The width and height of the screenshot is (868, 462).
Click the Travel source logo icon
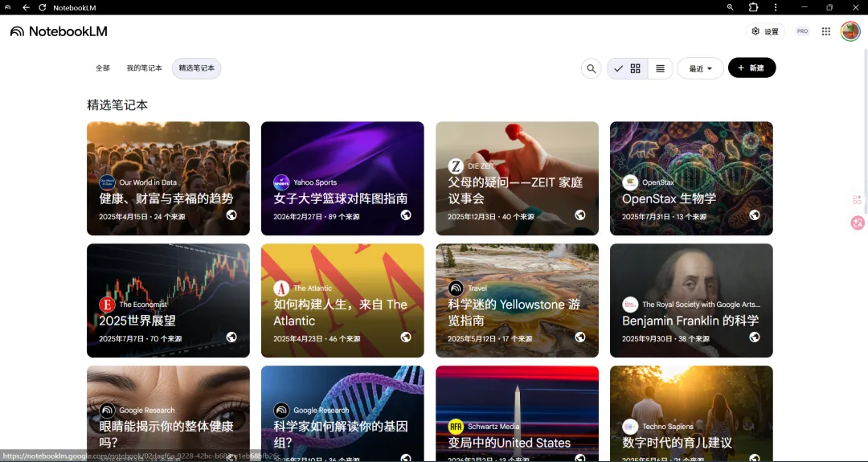coord(456,288)
